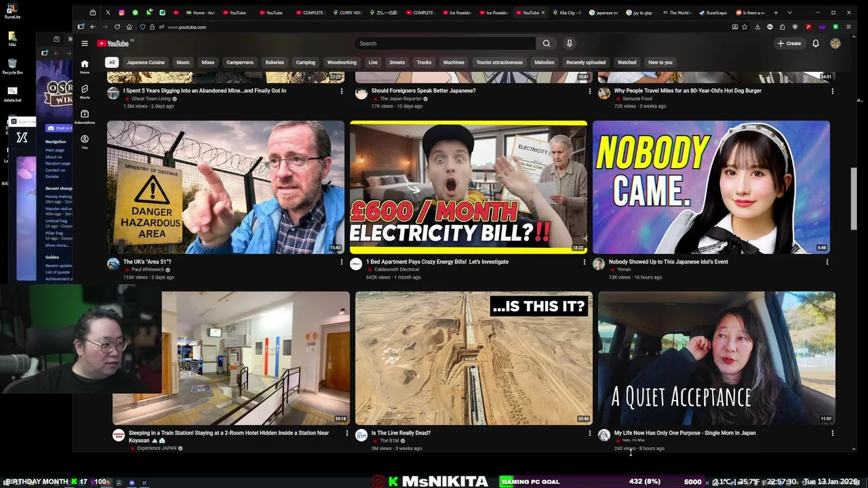Open the A Quiet Acceptance thumbnail
This screenshot has height=488, width=868.
(717, 358)
